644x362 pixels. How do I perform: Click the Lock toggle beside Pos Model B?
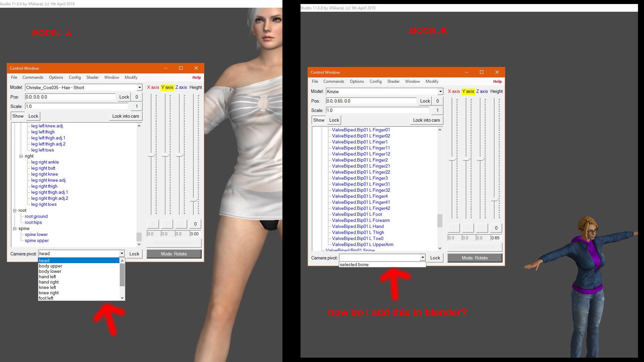425,101
